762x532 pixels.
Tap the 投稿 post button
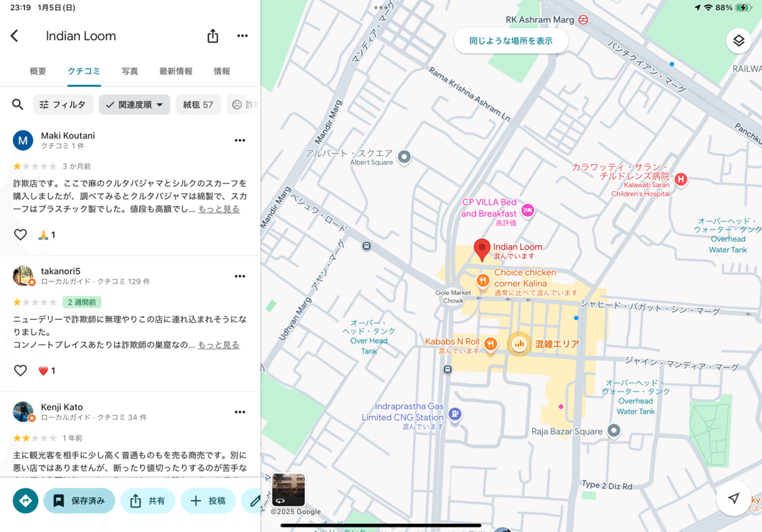point(208,501)
